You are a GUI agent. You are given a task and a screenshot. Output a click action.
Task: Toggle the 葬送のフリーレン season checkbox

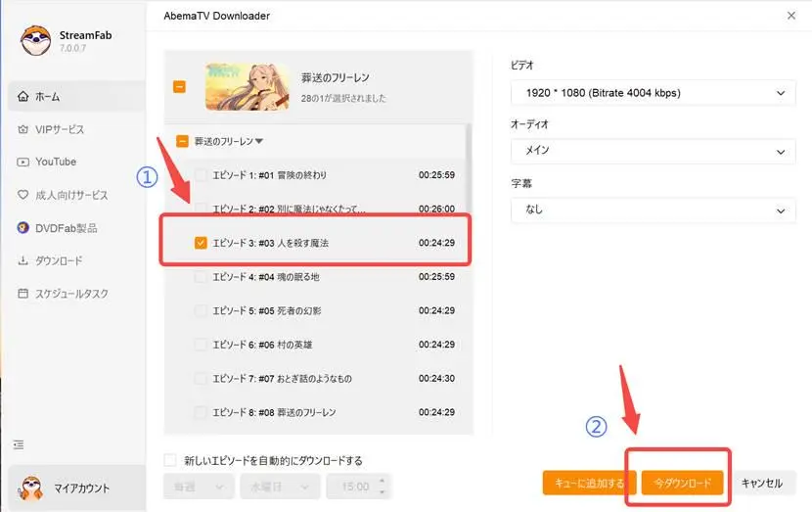tap(182, 141)
